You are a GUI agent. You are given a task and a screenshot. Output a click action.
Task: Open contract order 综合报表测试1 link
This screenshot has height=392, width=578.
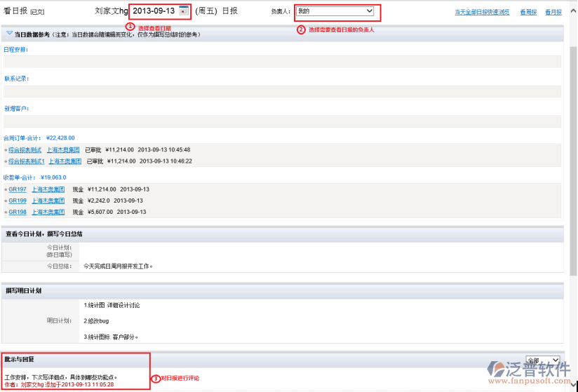click(27, 161)
